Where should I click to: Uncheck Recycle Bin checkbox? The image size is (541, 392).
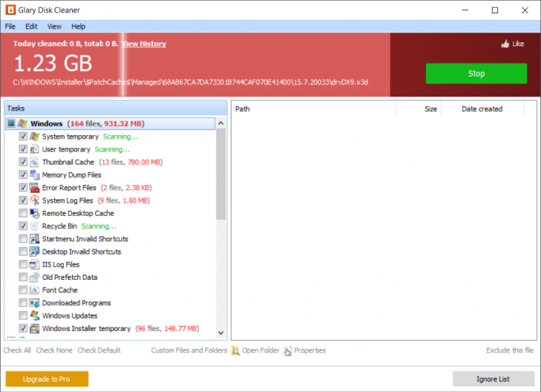[23, 226]
